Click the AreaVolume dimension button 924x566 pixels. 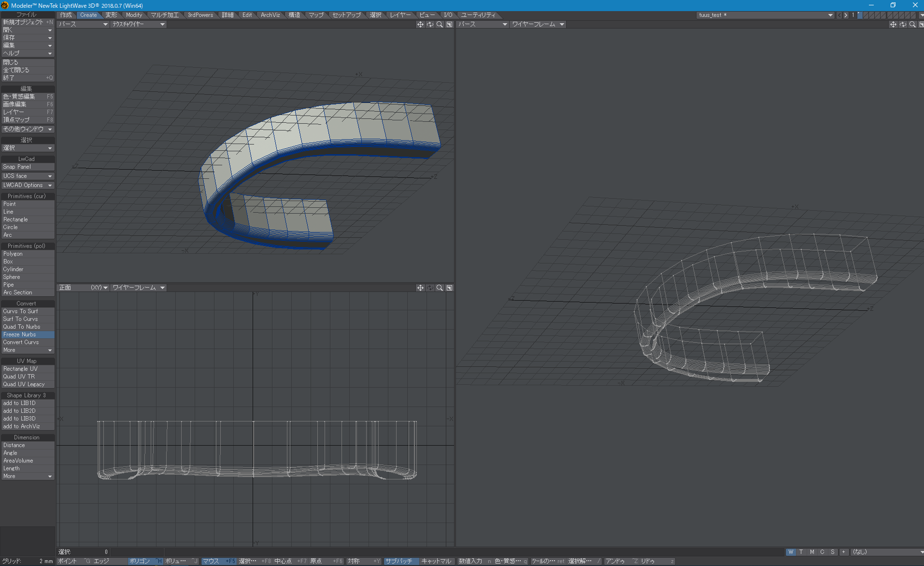28,461
